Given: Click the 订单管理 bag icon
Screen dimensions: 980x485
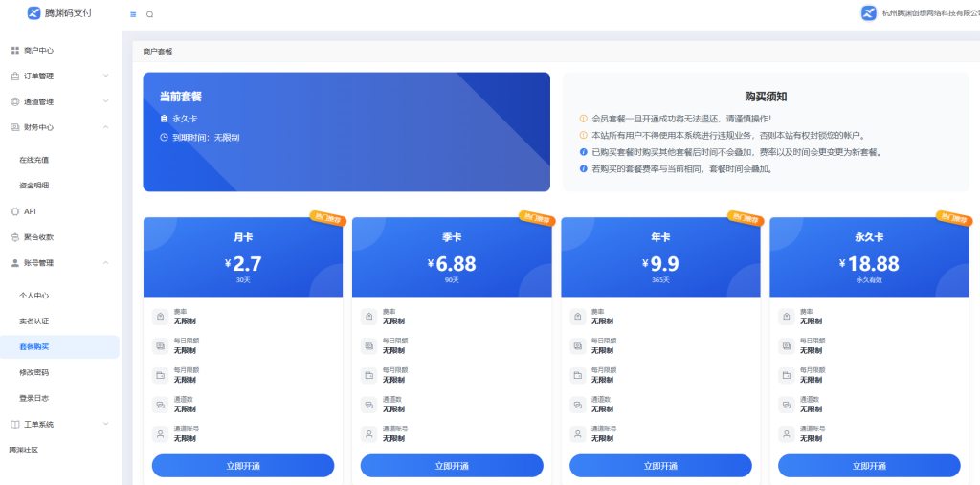Looking at the screenshot, I should tap(15, 77).
